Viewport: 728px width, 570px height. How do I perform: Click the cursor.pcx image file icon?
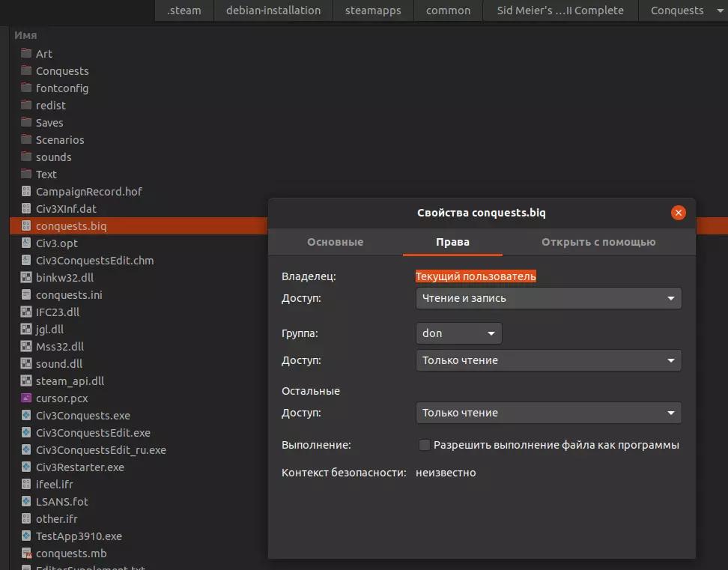tap(26, 398)
